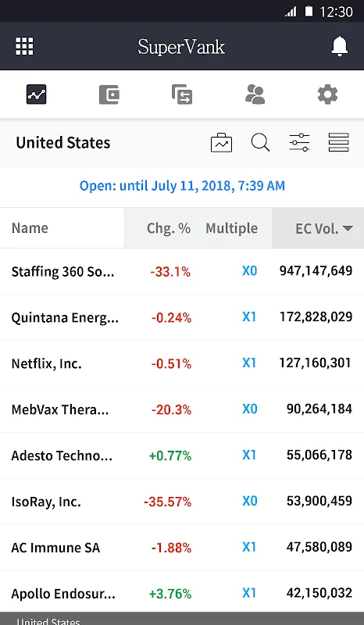This screenshot has height=625, width=364.
Task: Open the Apollo Endosur... stock row
Action: (182, 593)
